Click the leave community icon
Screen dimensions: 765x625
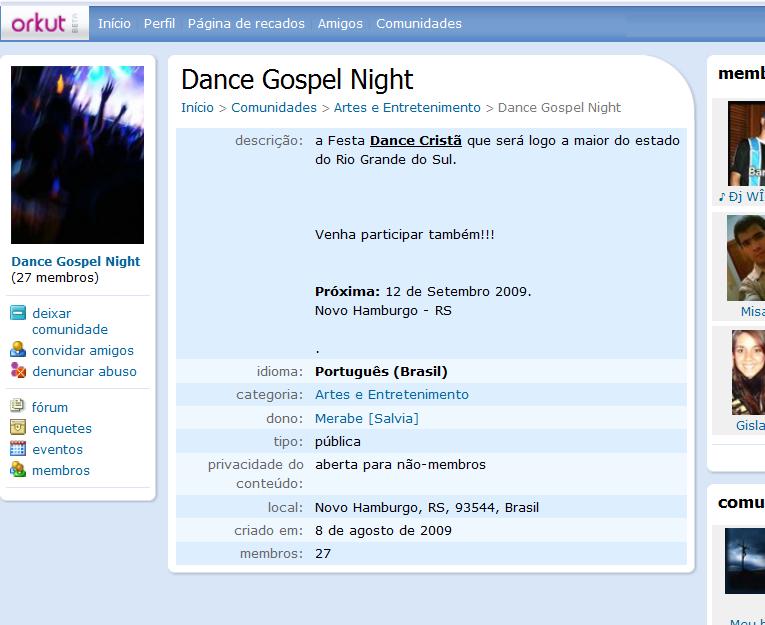[18, 313]
